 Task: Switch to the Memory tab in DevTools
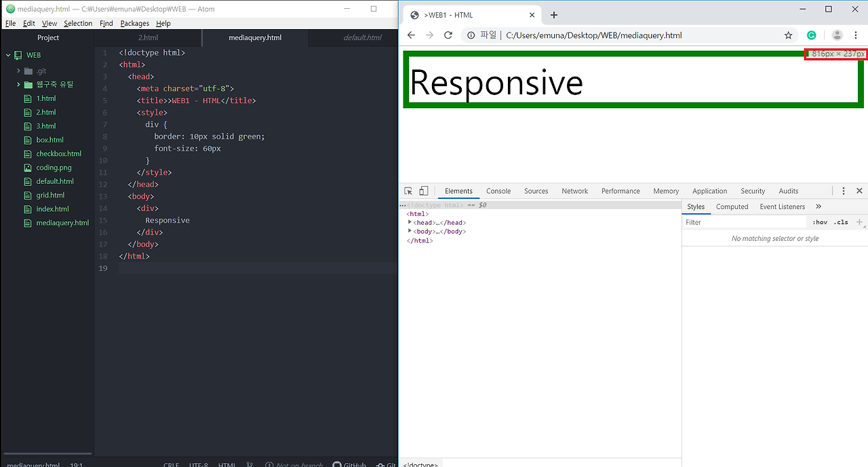coord(666,191)
